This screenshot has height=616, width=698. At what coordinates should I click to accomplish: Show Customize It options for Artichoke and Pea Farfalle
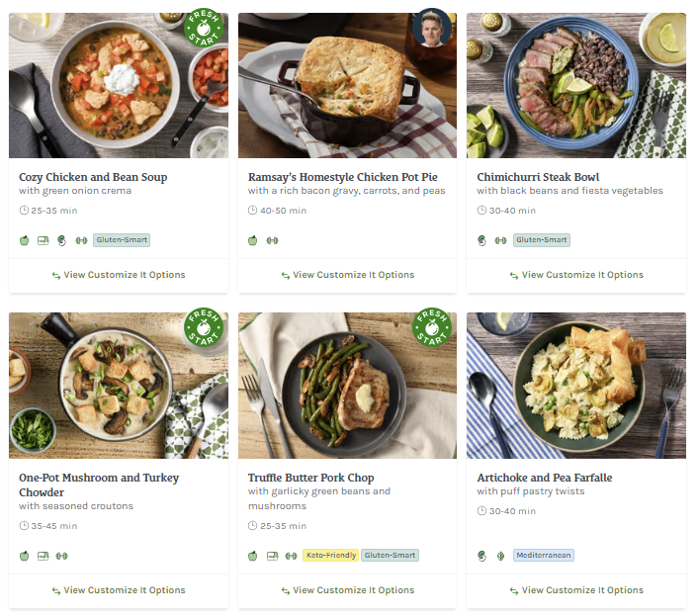point(576,590)
